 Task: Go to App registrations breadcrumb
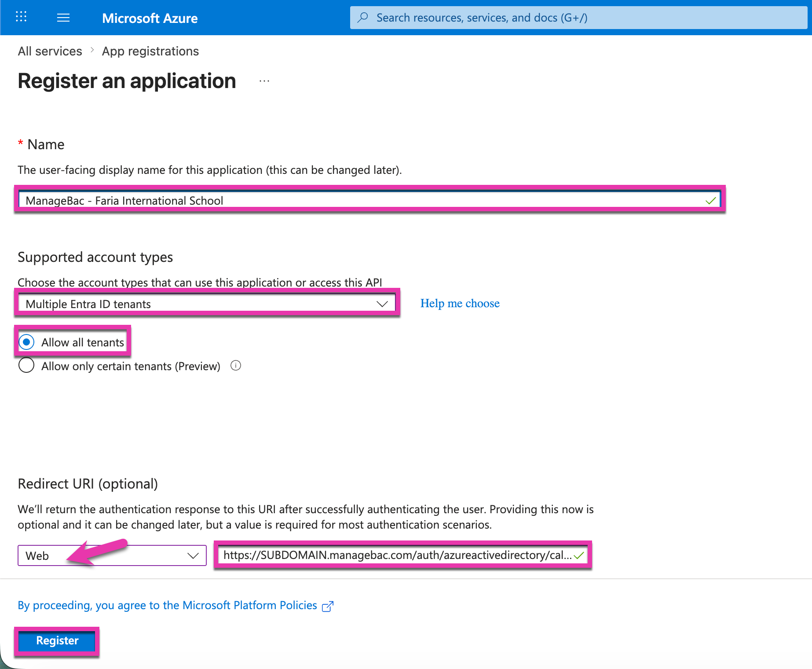[x=150, y=51]
